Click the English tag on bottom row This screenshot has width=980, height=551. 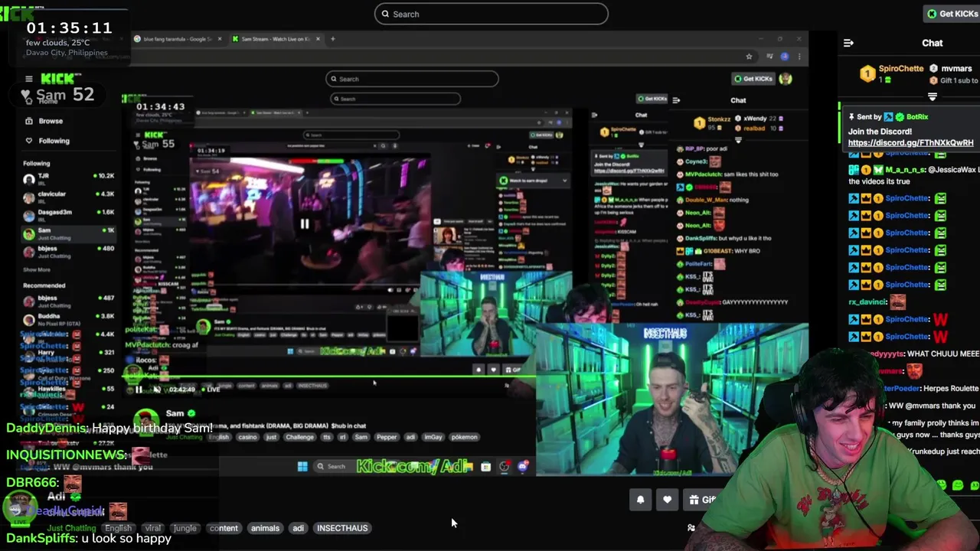click(118, 528)
